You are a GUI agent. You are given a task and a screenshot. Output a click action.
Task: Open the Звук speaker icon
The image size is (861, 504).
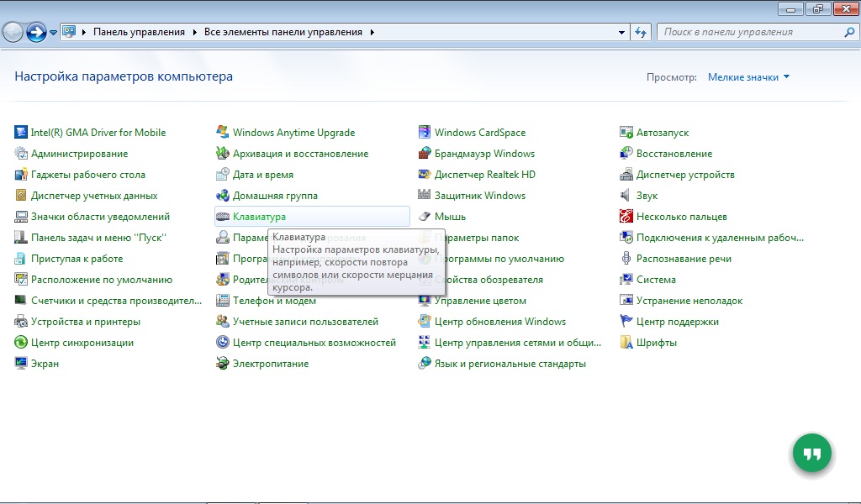[x=626, y=195]
